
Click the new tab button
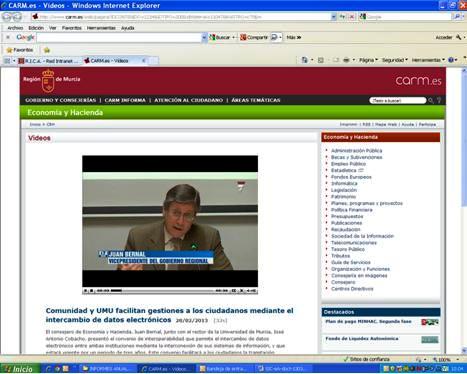point(153,61)
